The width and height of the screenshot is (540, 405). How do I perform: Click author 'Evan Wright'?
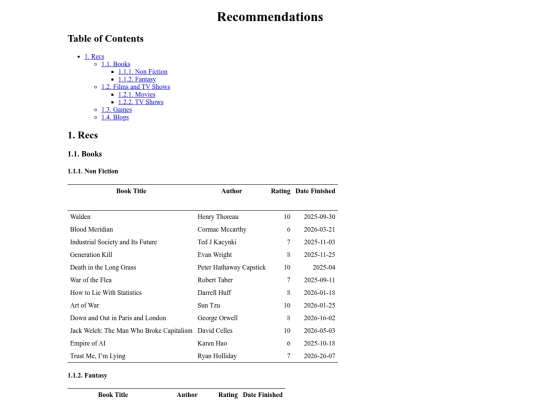[x=215, y=255]
